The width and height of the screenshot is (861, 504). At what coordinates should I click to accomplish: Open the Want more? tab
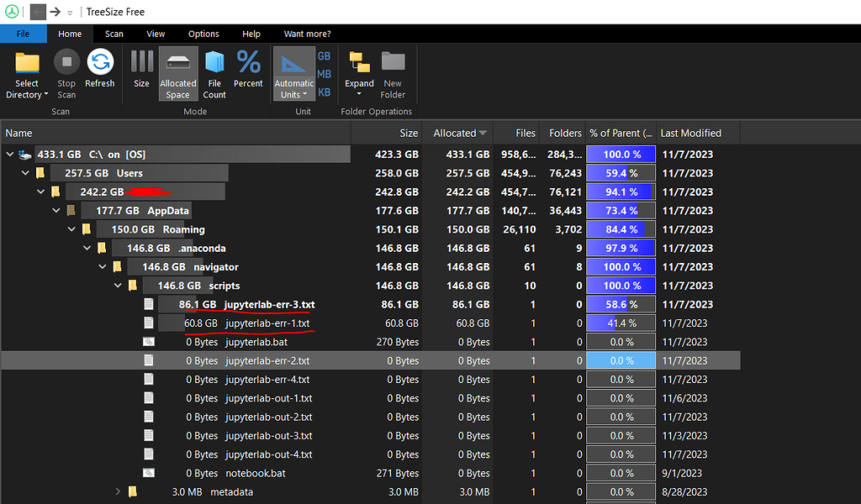coord(307,34)
